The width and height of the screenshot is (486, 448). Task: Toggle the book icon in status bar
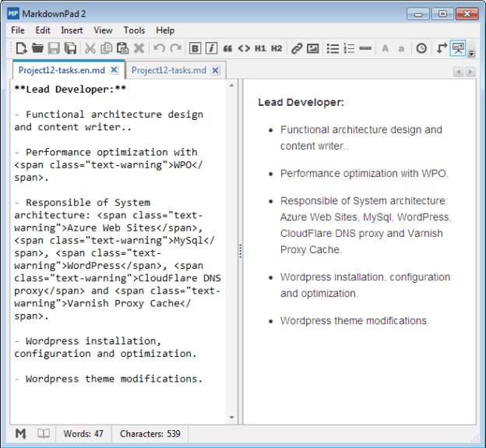point(44,433)
